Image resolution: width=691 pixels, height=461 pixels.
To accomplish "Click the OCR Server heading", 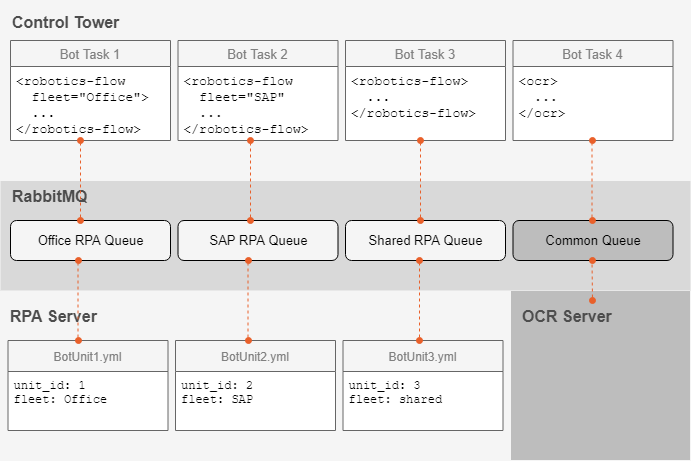I will click(567, 316).
